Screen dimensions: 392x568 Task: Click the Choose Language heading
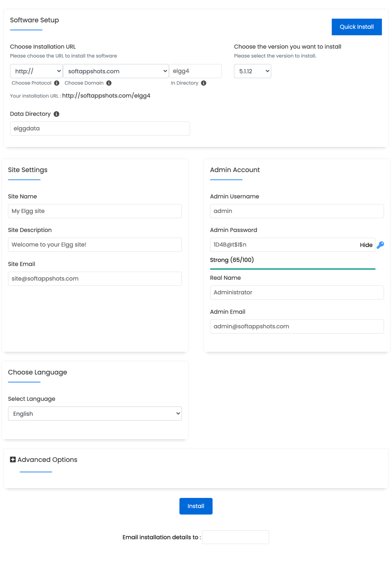(37, 372)
